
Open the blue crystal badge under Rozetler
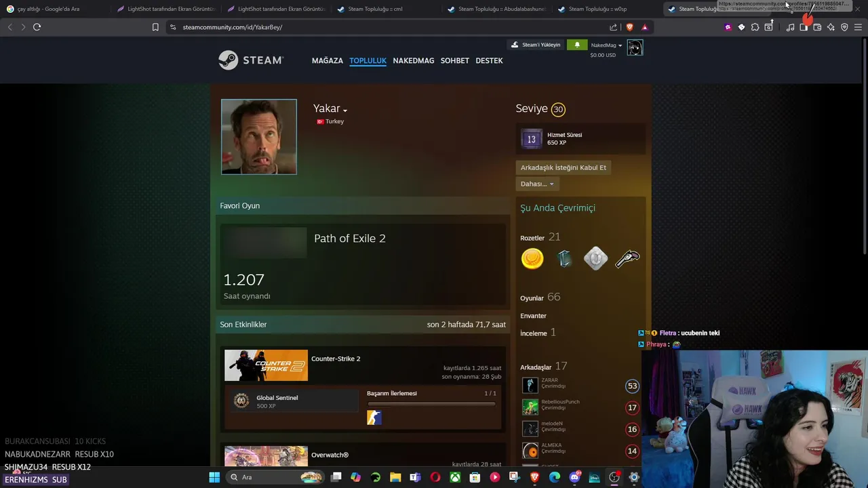click(564, 258)
